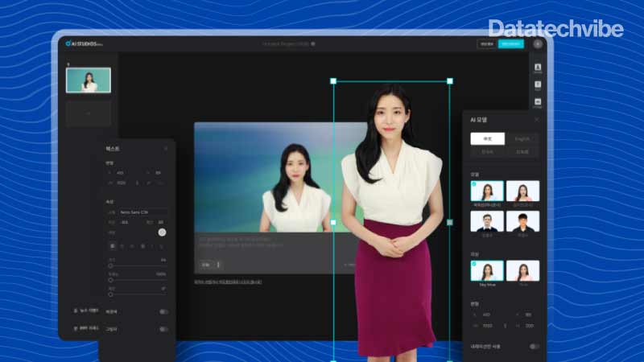The height and width of the screenshot is (362, 644).
Task: Click the underlined link below the script box
Action: [x=228, y=282]
